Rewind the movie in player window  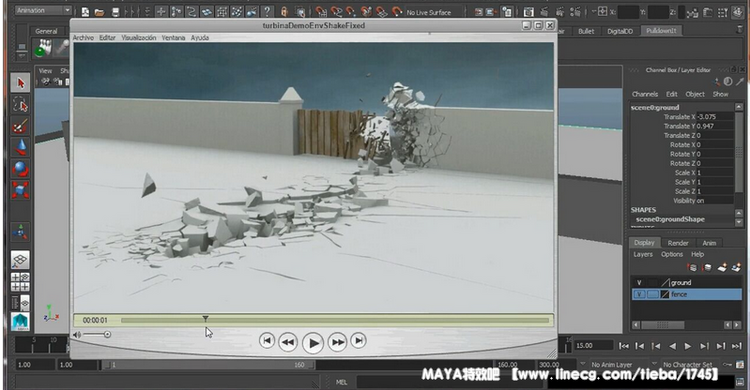tap(288, 342)
